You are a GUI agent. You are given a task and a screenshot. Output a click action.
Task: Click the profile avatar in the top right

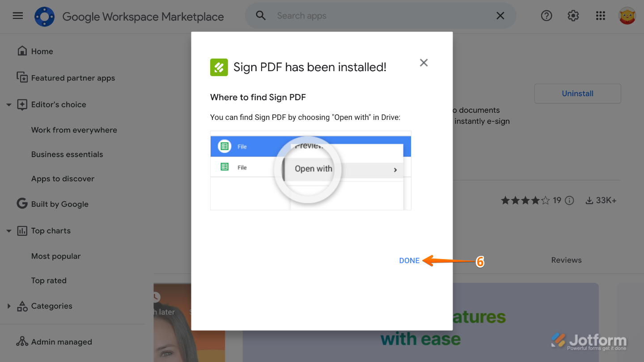pyautogui.click(x=627, y=15)
